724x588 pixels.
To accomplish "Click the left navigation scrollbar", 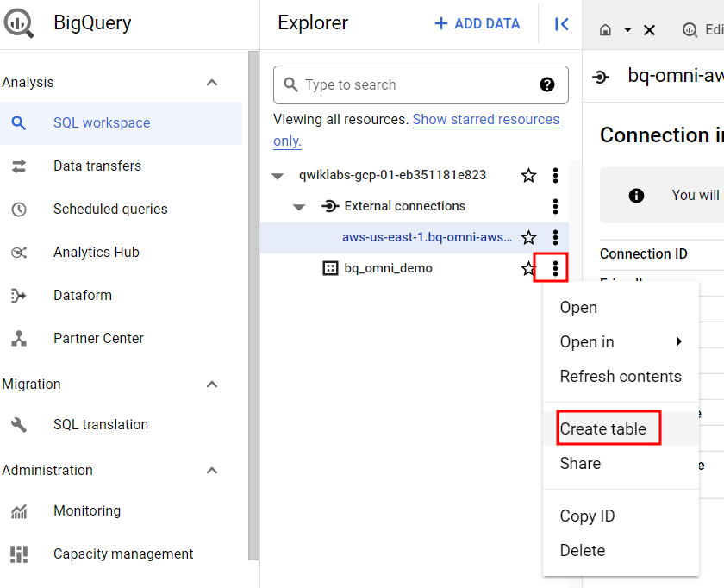I will coord(253,306).
